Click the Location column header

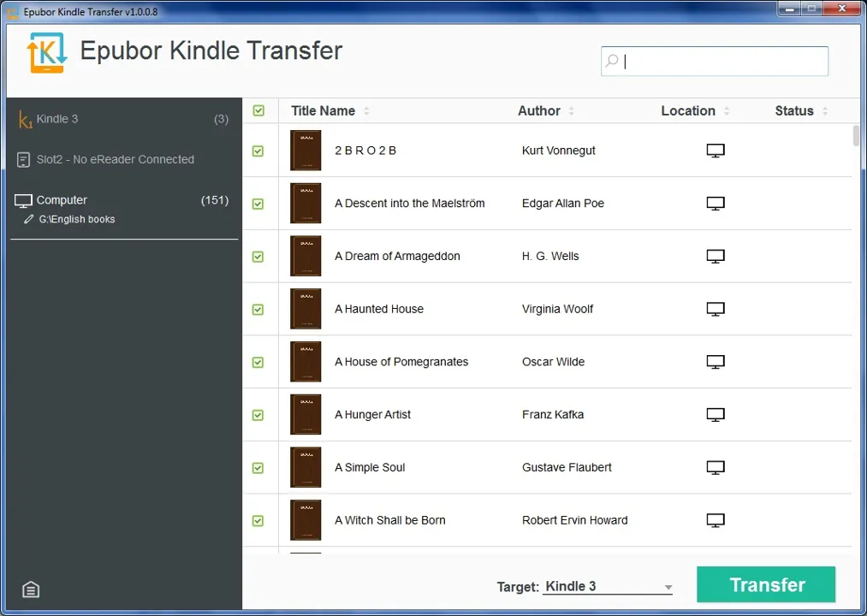pos(688,111)
